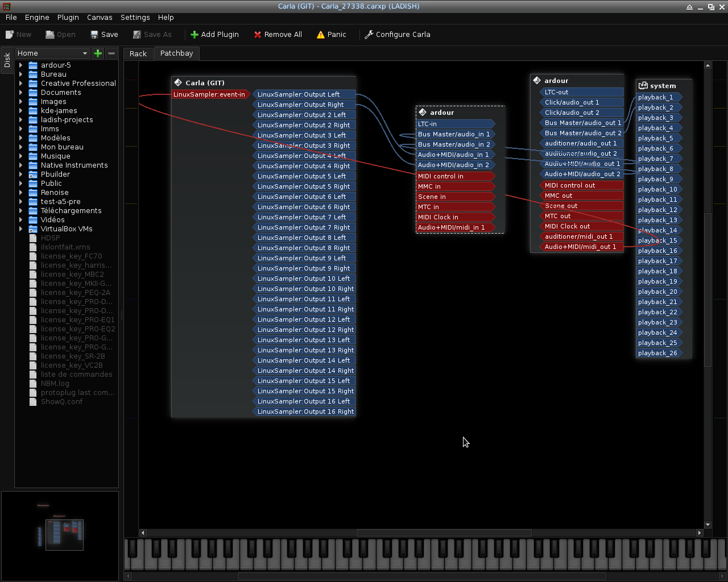
Task: Expand the ardour-5 folder
Action: pos(21,65)
